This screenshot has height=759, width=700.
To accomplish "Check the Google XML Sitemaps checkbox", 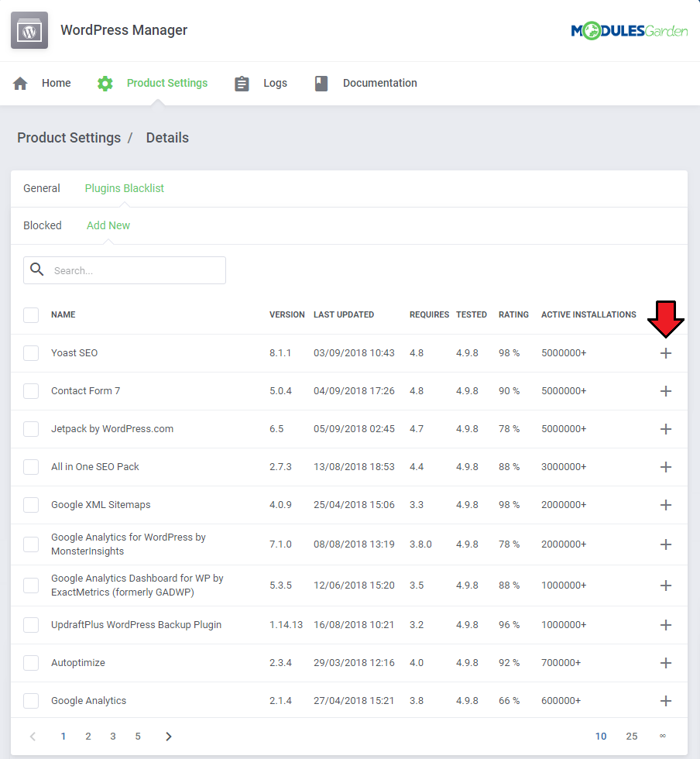I will [x=31, y=505].
